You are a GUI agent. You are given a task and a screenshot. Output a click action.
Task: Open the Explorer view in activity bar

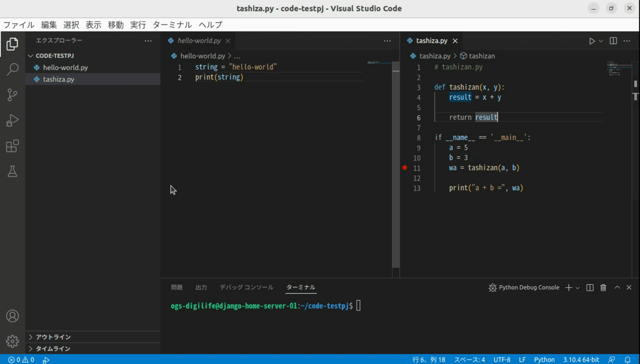(12, 44)
